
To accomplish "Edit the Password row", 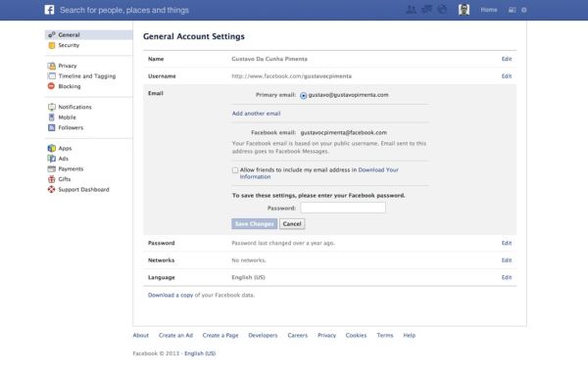I will click(x=507, y=243).
